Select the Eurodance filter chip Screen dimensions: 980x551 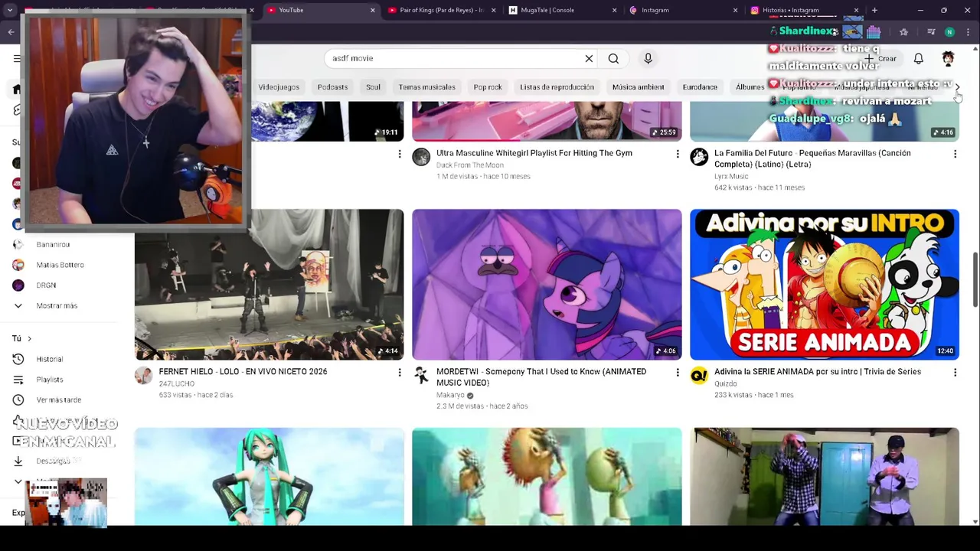tap(700, 87)
